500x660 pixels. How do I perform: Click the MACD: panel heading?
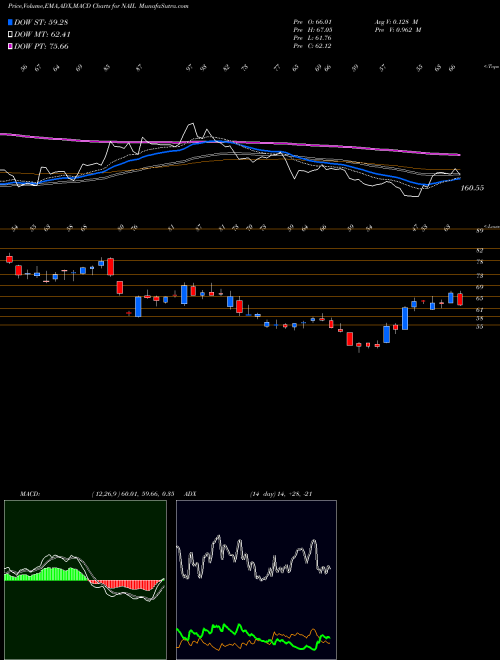(x=29, y=494)
